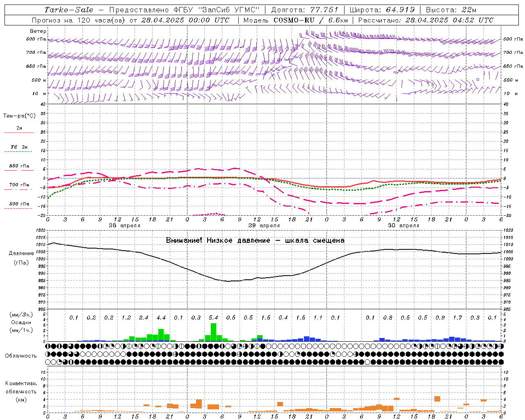Click the 'Ветер' wind panel label
The image size is (525, 420).
(x=38, y=31)
